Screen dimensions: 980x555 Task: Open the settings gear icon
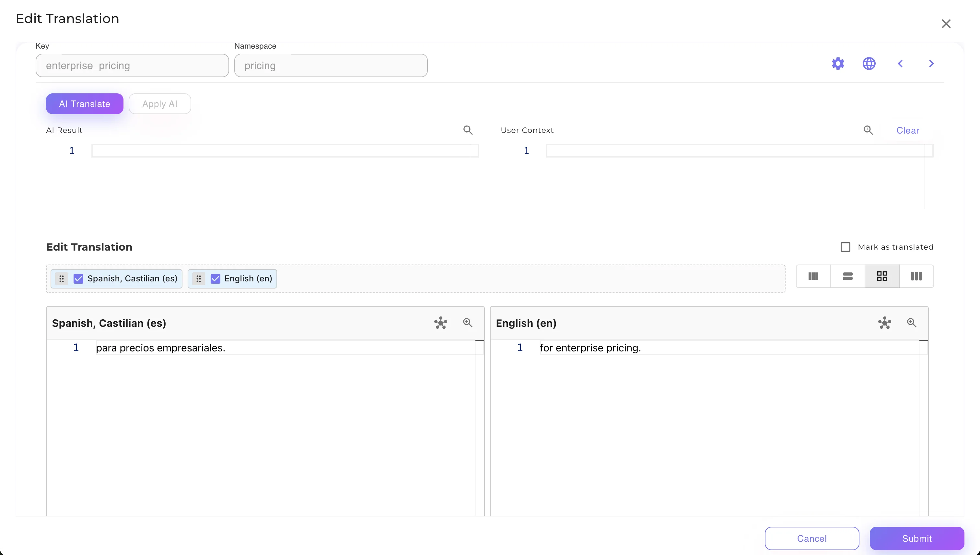point(838,63)
